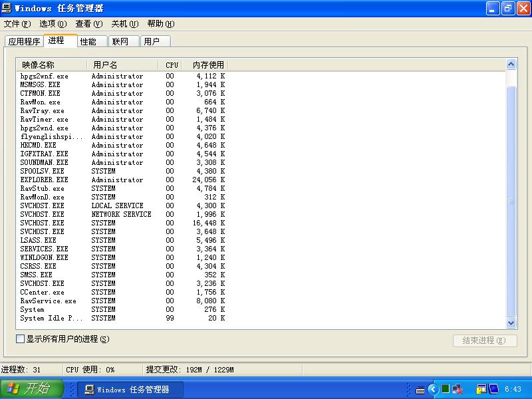Click the yellow smiley window tray icon
This screenshot has width=532, height=399.
[x=481, y=389]
